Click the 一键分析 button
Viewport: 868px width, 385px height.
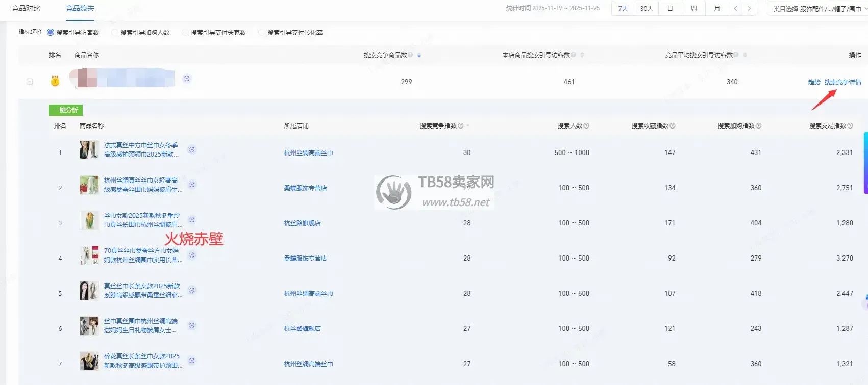coord(66,110)
